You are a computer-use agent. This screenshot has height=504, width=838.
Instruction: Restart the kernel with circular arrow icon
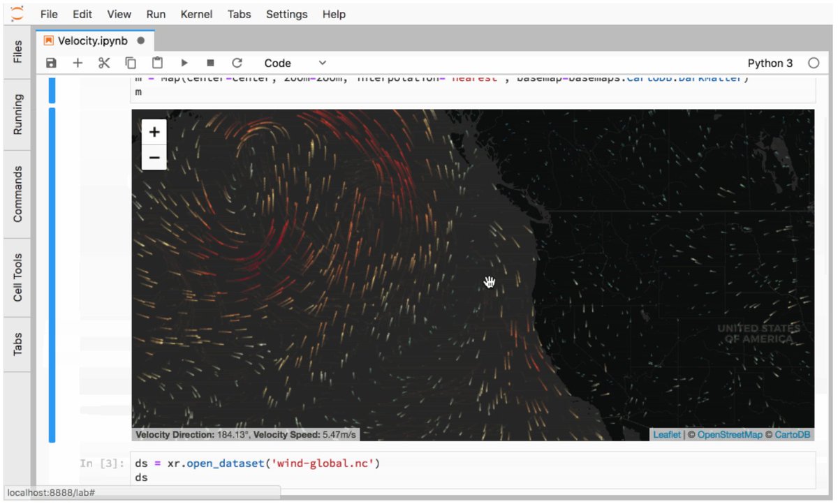pyautogui.click(x=237, y=63)
